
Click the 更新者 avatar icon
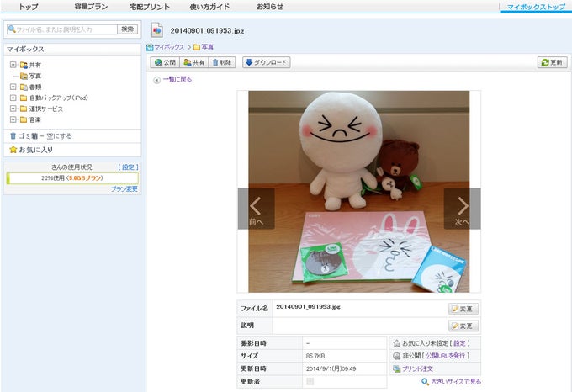tap(310, 381)
